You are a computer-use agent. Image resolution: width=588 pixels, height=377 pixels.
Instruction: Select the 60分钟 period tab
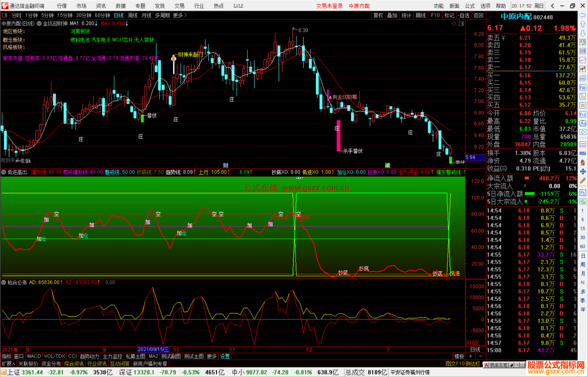pyautogui.click(x=102, y=15)
